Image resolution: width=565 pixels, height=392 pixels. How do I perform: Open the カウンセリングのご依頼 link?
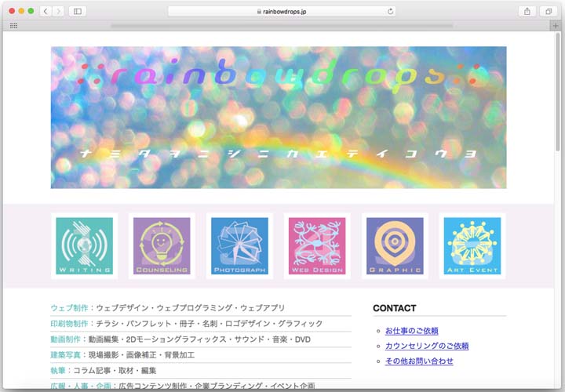426,346
